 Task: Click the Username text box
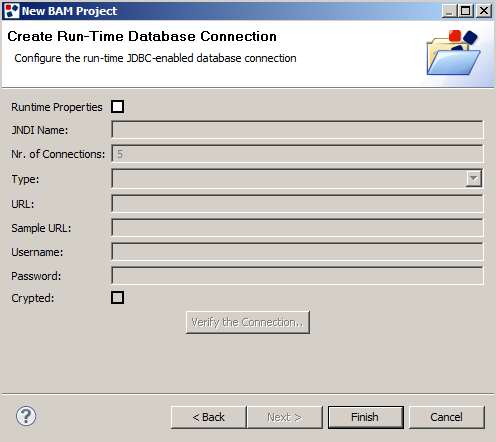pos(297,252)
